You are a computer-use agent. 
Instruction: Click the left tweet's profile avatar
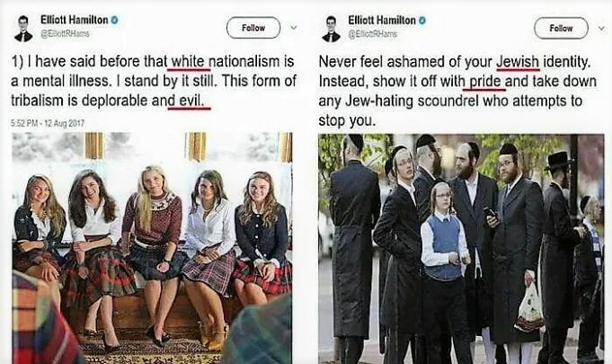(23, 29)
